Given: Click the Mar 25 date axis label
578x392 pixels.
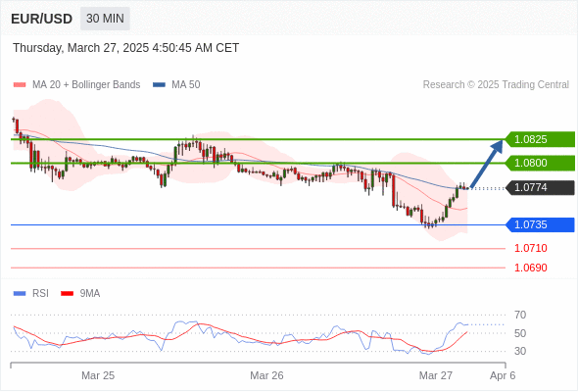Looking at the screenshot, I should pyautogui.click(x=98, y=375).
